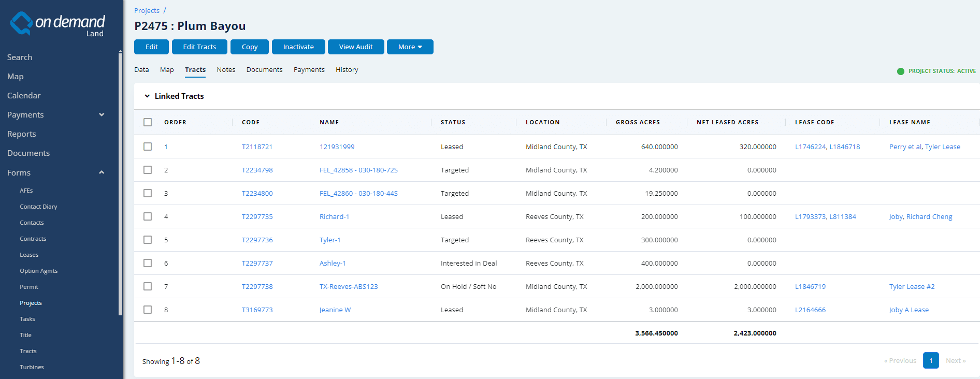Screen dimensions: 980x379
Task: Collapse the Linked Tracts section
Action: point(147,96)
